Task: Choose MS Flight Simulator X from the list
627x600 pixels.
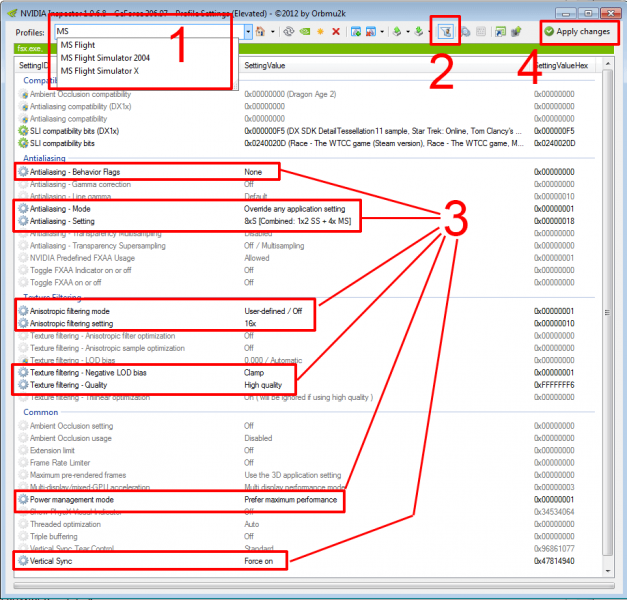Action: coord(100,71)
